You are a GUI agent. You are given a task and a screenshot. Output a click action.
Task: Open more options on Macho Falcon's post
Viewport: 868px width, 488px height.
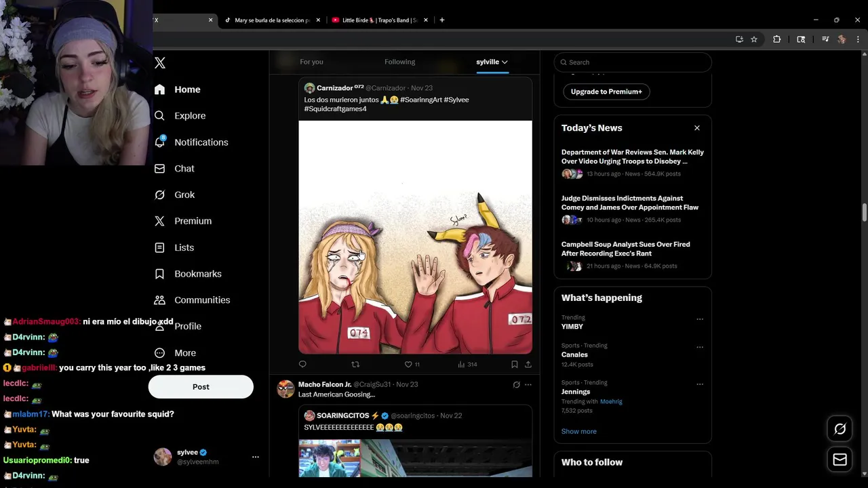528,385
